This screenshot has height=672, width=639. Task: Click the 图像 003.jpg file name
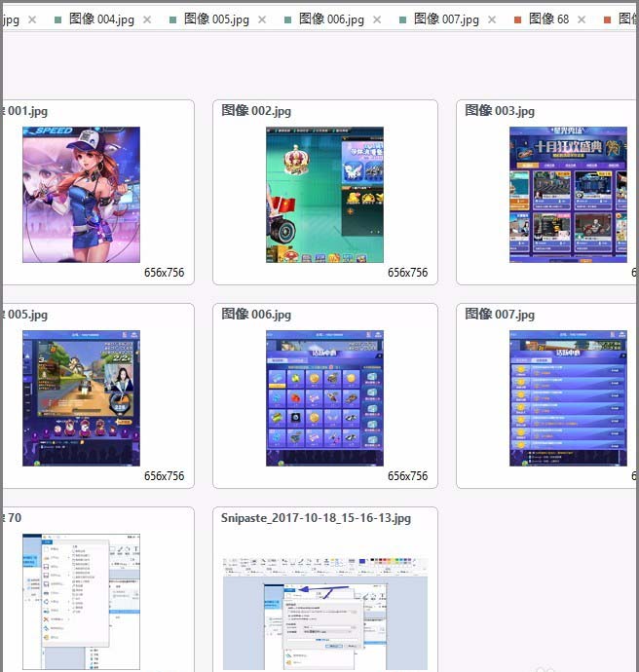(x=500, y=111)
